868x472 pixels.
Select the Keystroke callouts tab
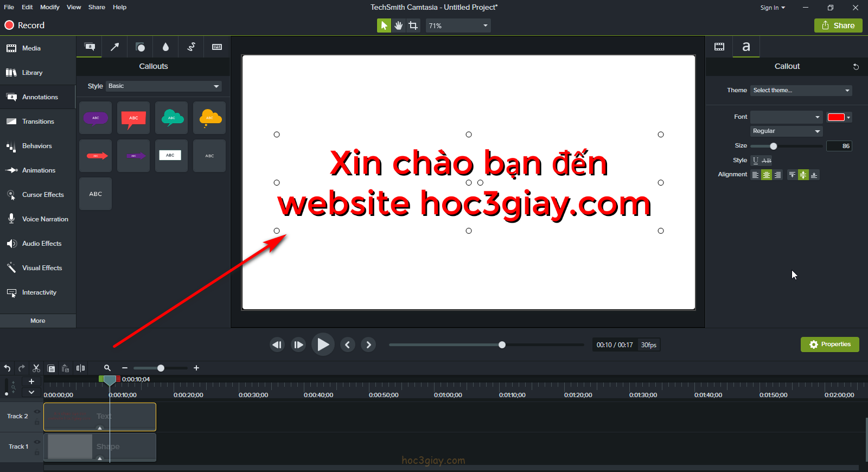click(217, 47)
